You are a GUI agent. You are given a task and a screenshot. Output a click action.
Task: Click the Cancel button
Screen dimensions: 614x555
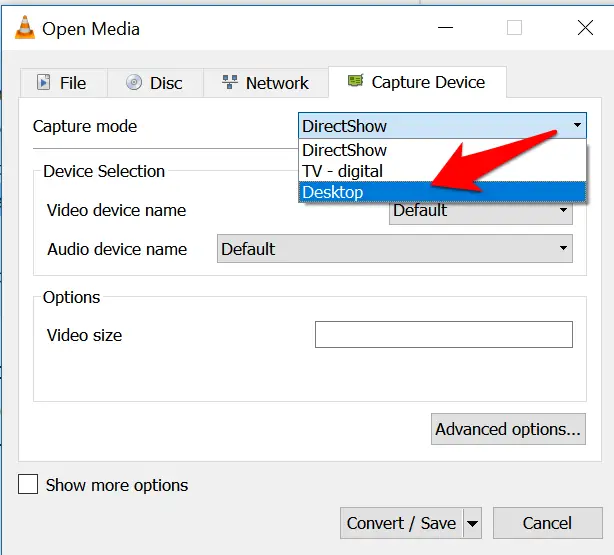(x=547, y=523)
